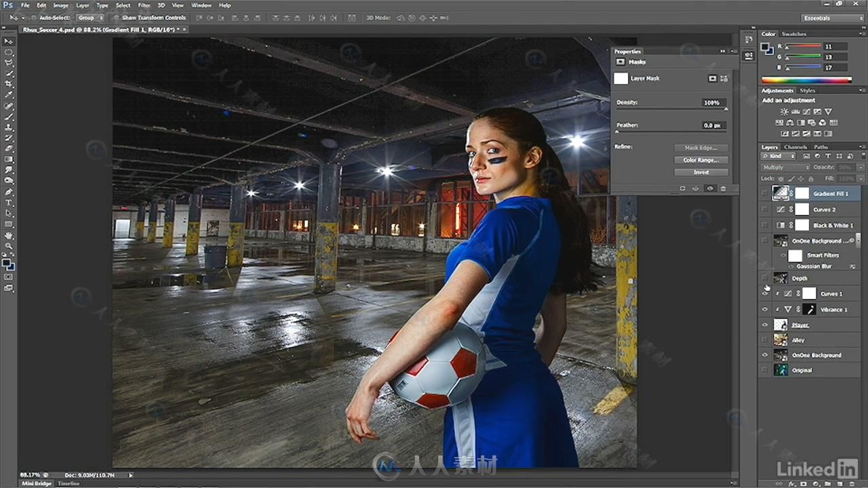Add a Photo Filter adjustment
The image size is (868, 488).
pyautogui.click(x=812, y=123)
